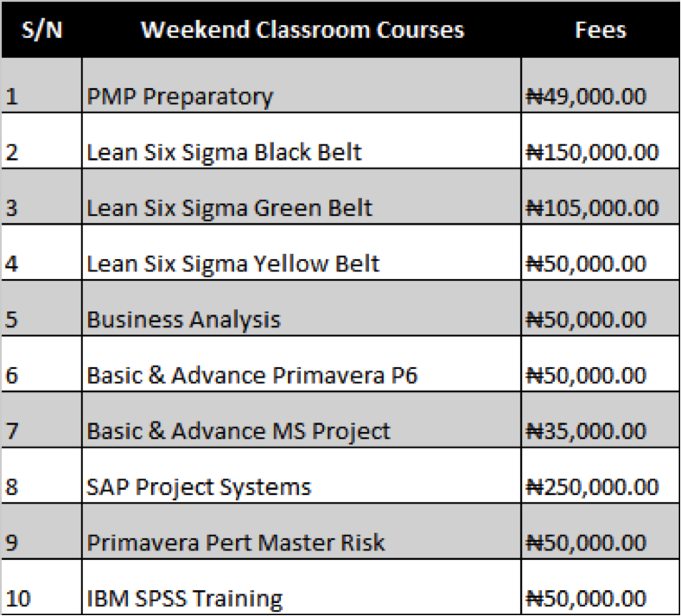Screen dimensions: 681x616
Task: Click the S/N column header
Action: click(x=41, y=30)
